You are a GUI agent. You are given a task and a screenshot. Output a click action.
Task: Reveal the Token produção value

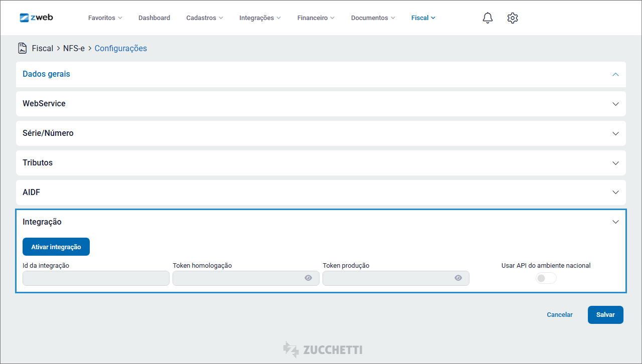[x=458, y=278]
